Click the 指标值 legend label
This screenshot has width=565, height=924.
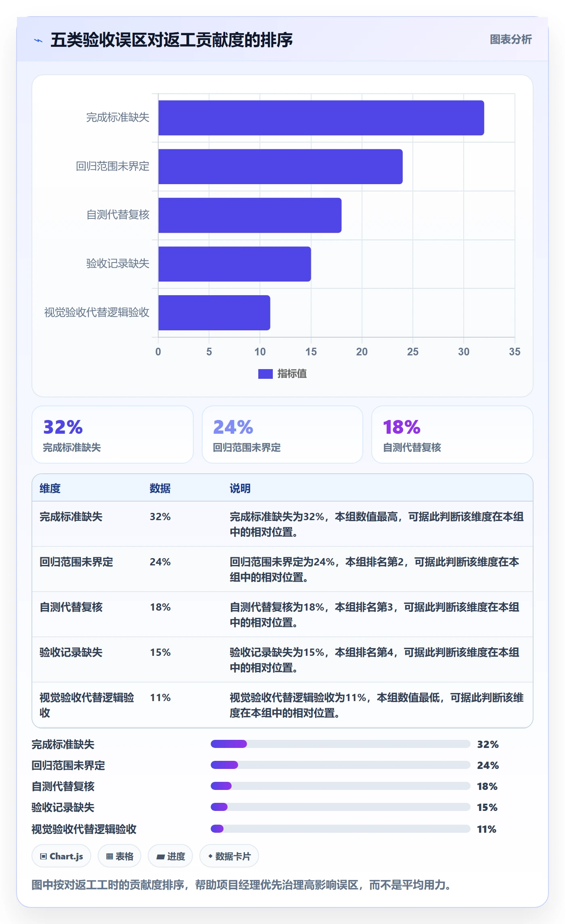pos(292,374)
